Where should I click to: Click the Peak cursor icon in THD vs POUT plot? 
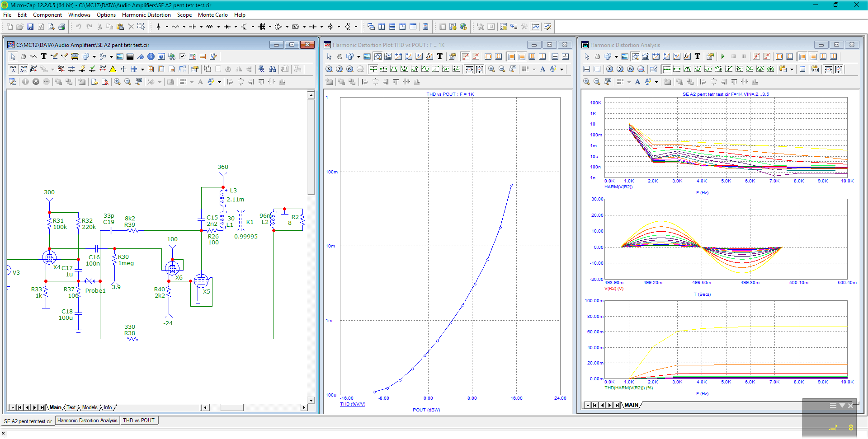click(x=394, y=69)
